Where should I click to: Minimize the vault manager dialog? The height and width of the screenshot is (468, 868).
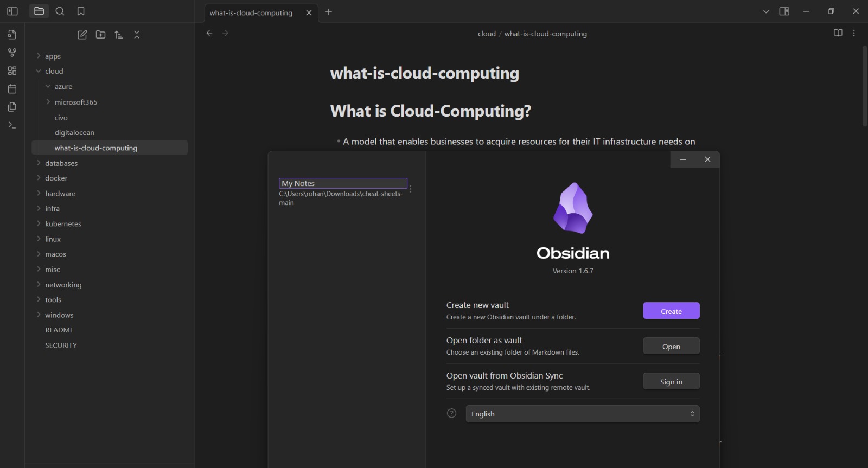[x=682, y=159]
